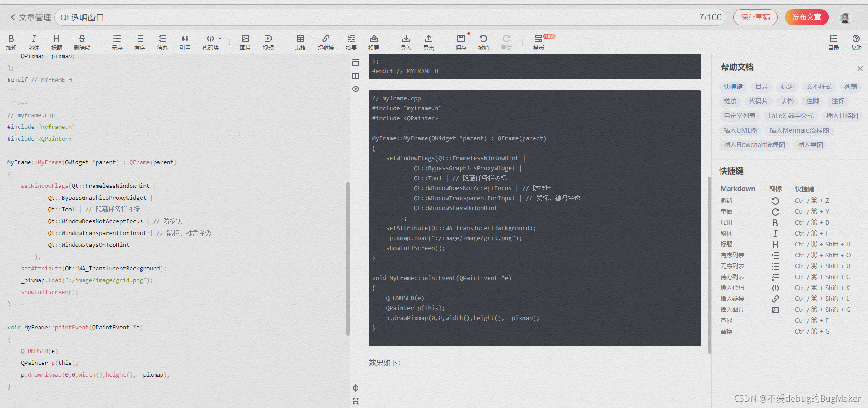Select the 快捷键 help tab
868x408 pixels.
[733, 87]
